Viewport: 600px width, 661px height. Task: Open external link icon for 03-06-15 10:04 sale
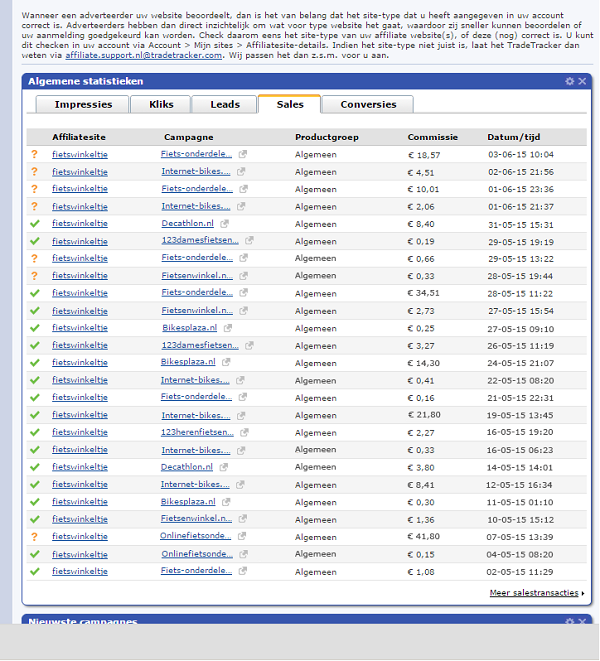[x=242, y=154]
